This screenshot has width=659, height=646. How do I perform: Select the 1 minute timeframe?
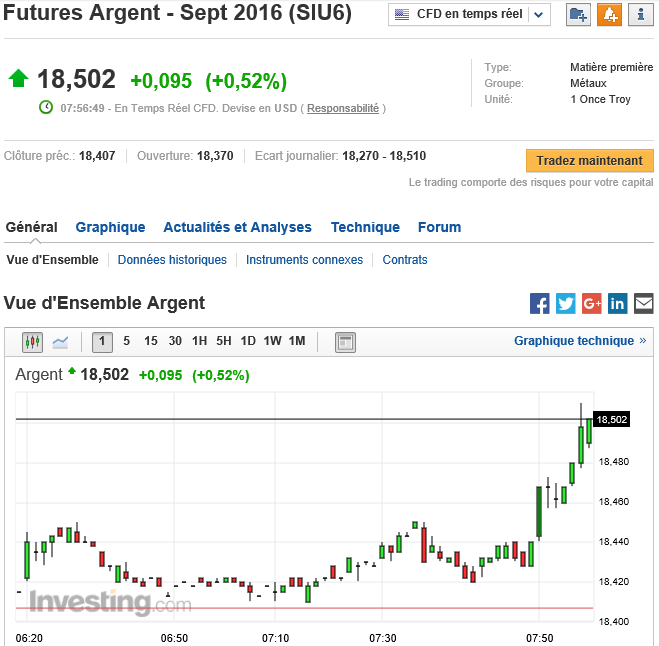click(x=102, y=342)
